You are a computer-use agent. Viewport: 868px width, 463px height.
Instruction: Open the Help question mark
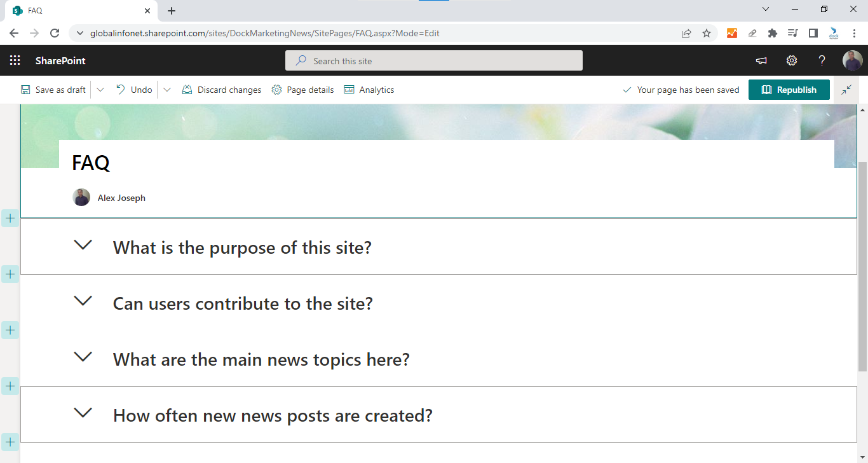click(822, 60)
